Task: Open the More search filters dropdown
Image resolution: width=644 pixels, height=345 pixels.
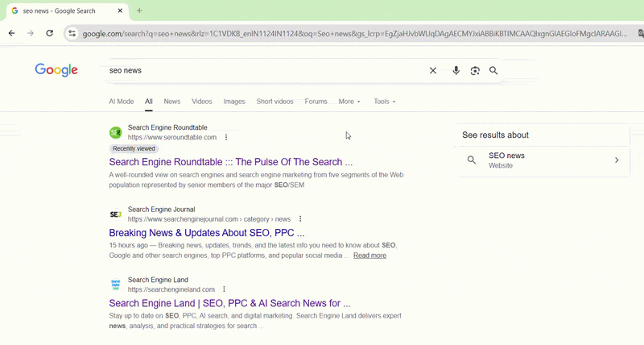Action: point(349,102)
